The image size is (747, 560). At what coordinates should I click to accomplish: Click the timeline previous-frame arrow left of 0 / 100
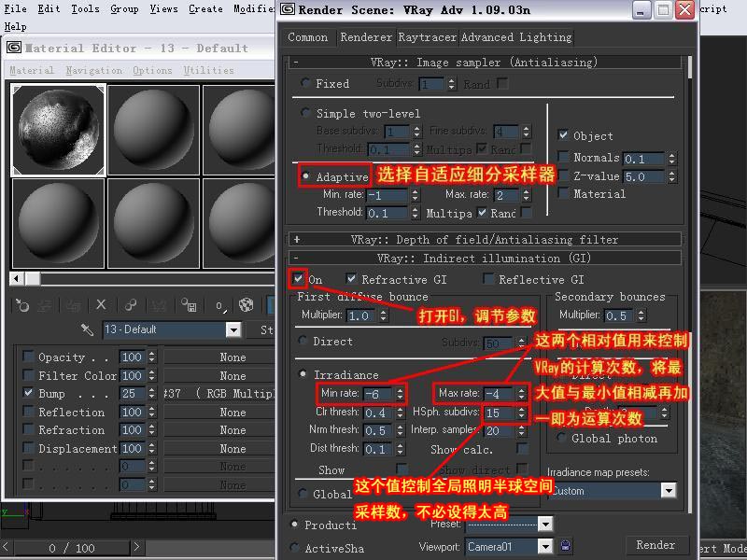pyautogui.click(x=7, y=547)
